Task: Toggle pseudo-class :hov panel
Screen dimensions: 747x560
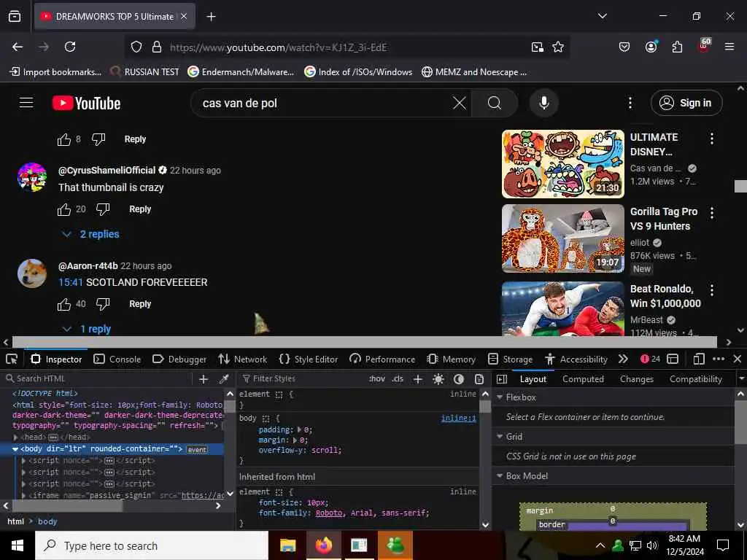Action: 377,379
